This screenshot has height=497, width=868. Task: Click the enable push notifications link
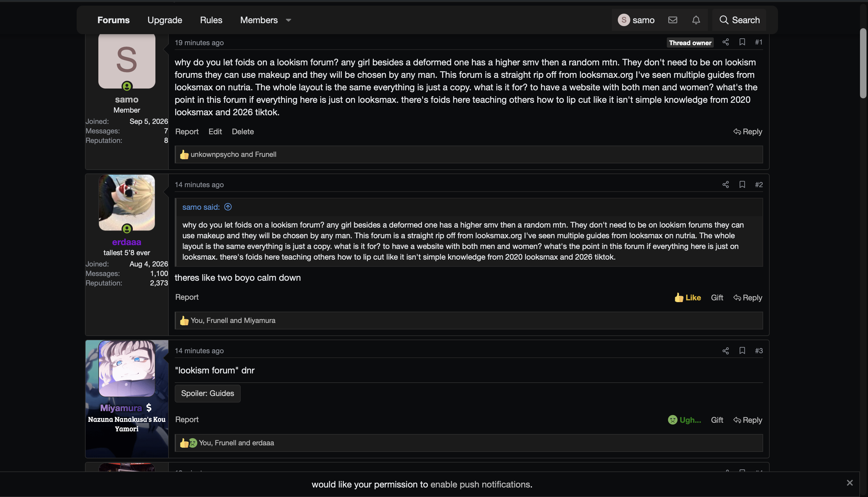[481, 484]
